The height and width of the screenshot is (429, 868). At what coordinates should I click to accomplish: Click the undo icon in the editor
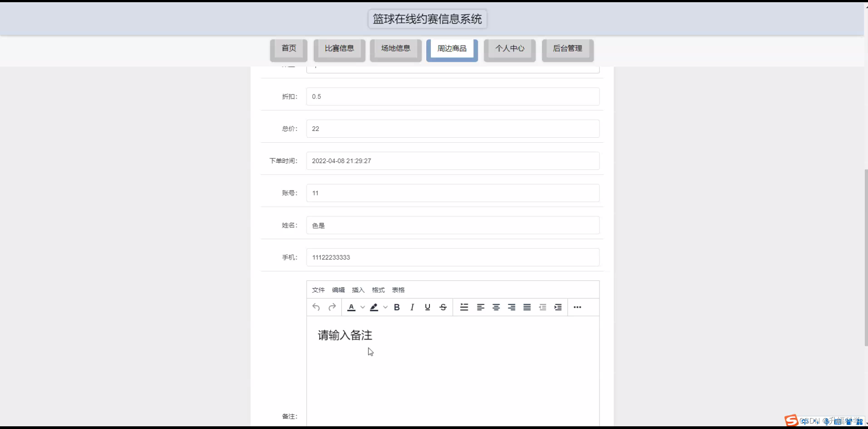(316, 307)
